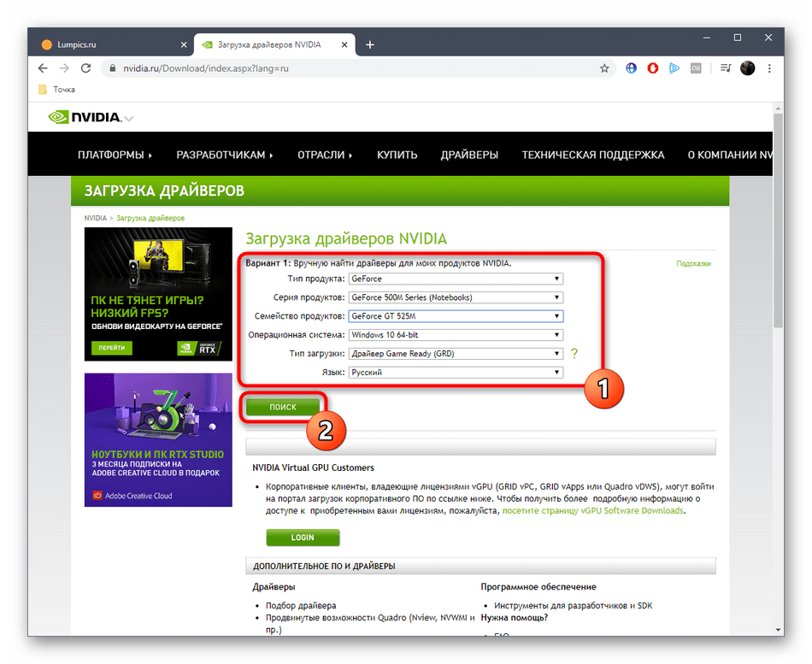Click the green LOGIN button
This screenshot has height=664, width=812.
click(x=303, y=538)
